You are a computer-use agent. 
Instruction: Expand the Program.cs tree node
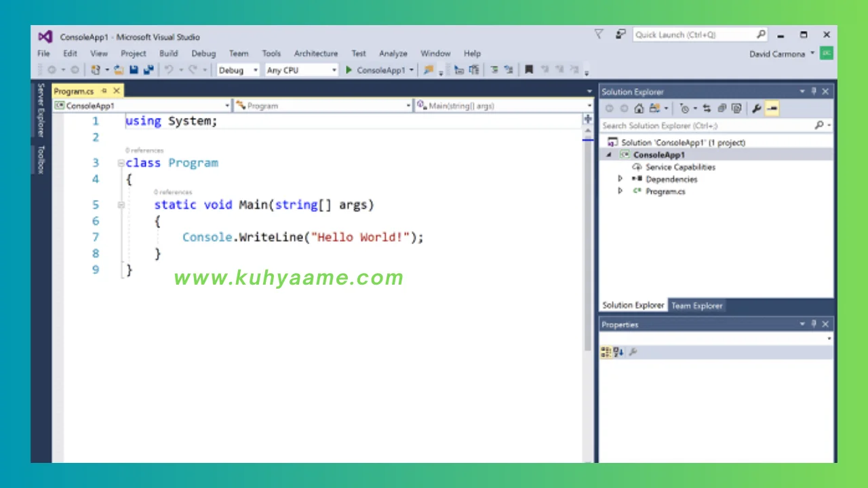point(620,191)
